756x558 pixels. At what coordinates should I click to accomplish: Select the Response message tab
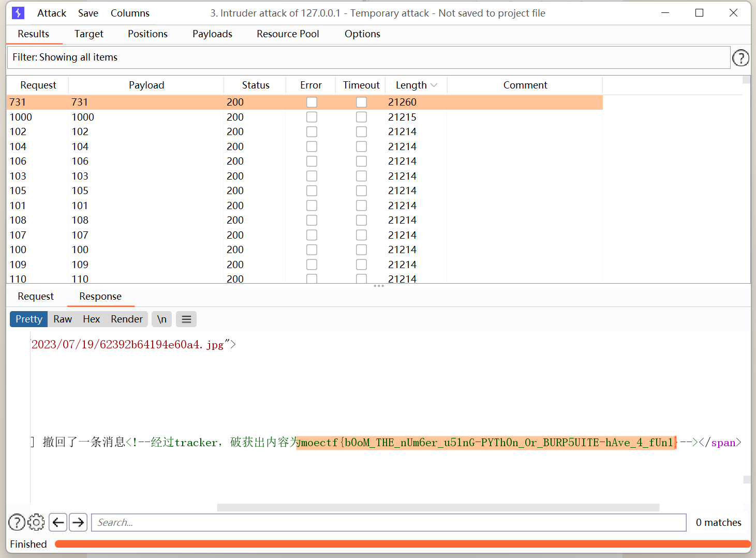coord(100,297)
